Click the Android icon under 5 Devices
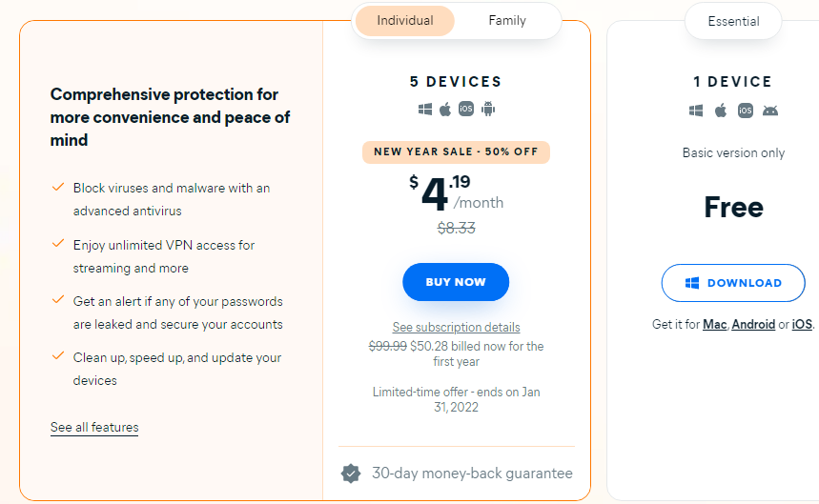The width and height of the screenshot is (819, 504). click(x=488, y=109)
